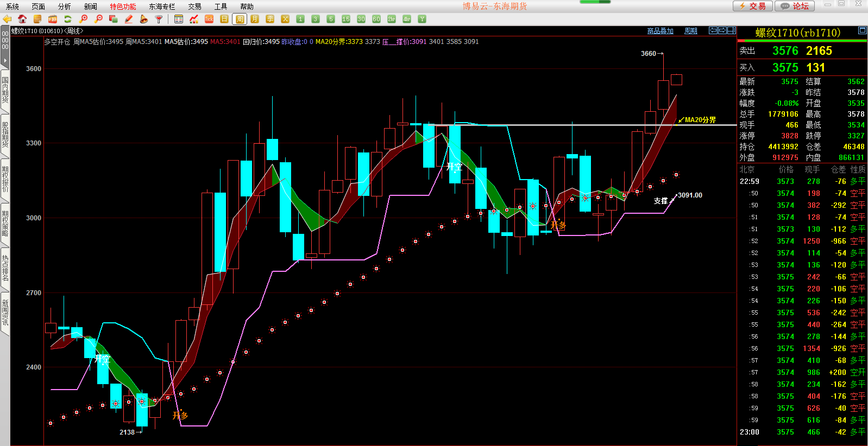Click the chart's next arrow button
Image resolution: width=868 pixels, height=446 pixels.
coord(722,30)
